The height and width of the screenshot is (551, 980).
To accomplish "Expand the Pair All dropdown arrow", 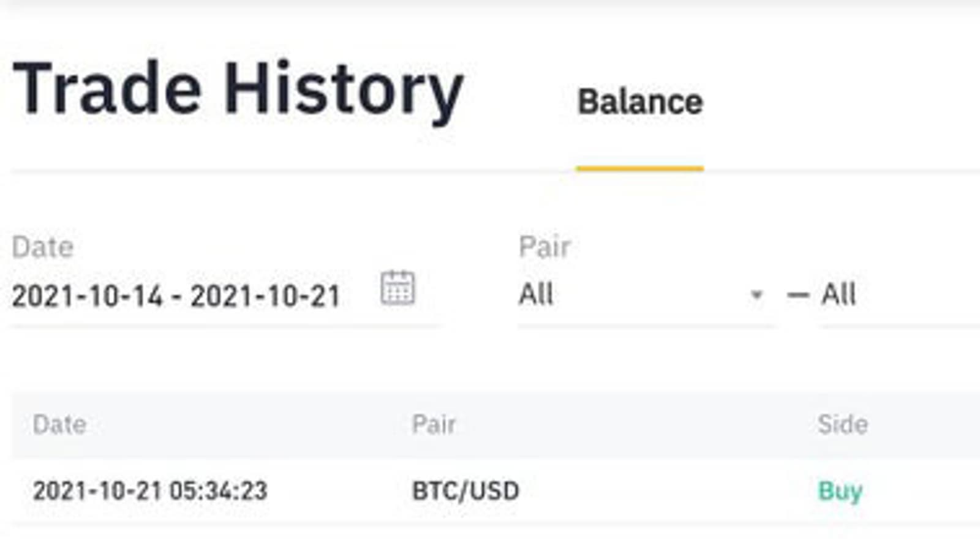I will 756,295.
